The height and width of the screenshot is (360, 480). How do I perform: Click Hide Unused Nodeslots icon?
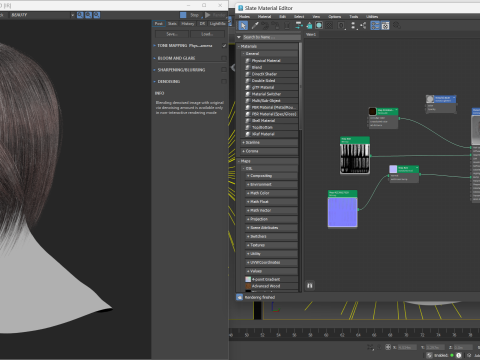pos(309,25)
